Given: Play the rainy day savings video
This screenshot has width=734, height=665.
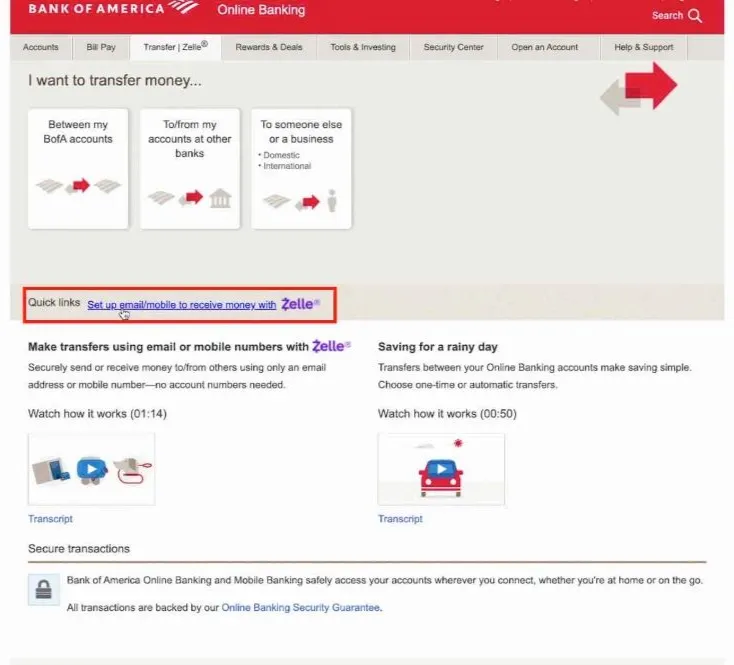Looking at the screenshot, I should pos(441,469).
